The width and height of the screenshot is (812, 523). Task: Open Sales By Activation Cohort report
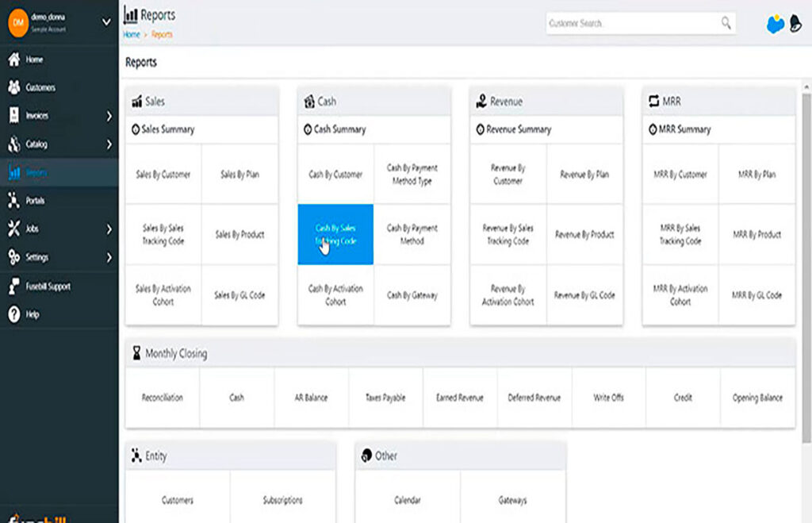[x=163, y=295]
